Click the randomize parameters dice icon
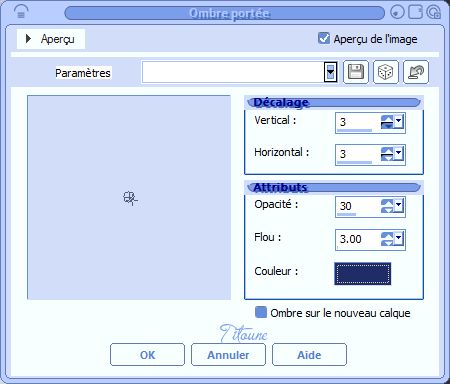The image size is (450, 384). (386, 72)
